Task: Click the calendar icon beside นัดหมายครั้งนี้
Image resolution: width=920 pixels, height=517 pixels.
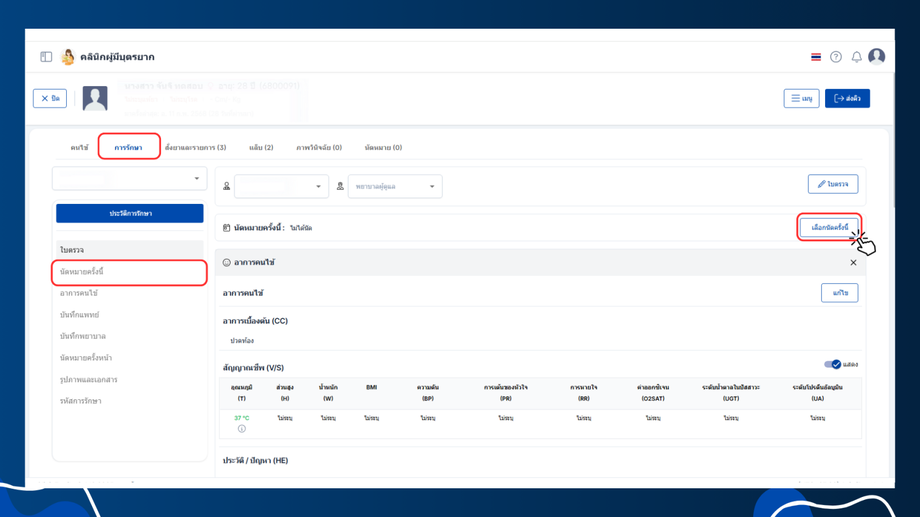Action: tap(226, 228)
